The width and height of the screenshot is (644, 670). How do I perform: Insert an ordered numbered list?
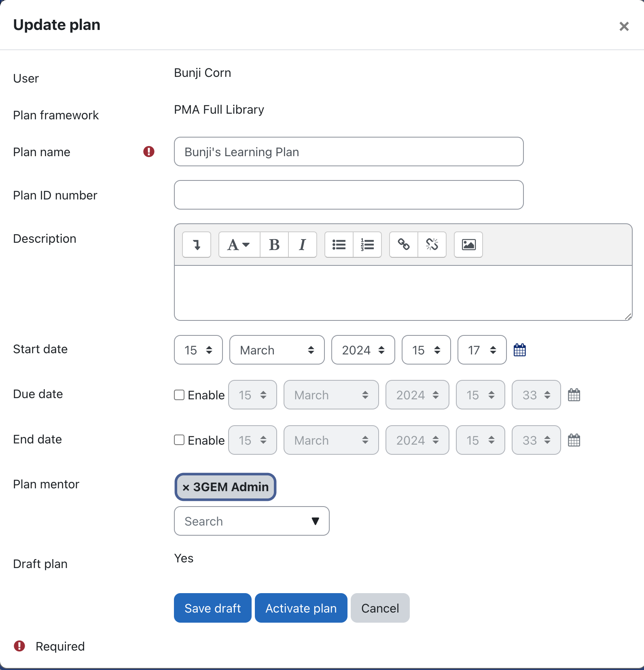367,245
